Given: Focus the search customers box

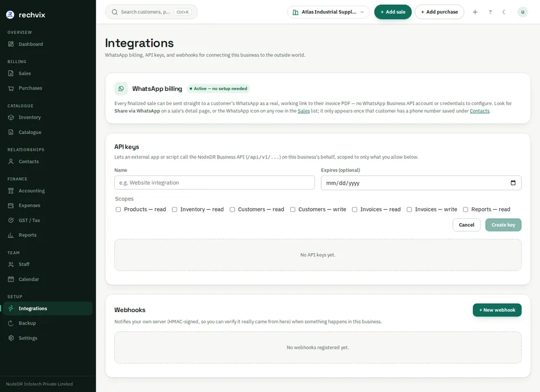Looking at the screenshot, I should [151, 12].
